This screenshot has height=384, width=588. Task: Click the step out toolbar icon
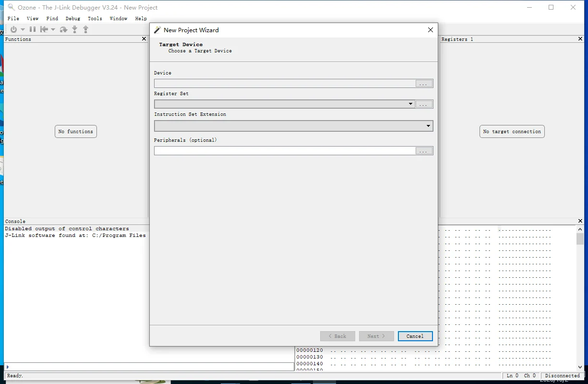86,29
